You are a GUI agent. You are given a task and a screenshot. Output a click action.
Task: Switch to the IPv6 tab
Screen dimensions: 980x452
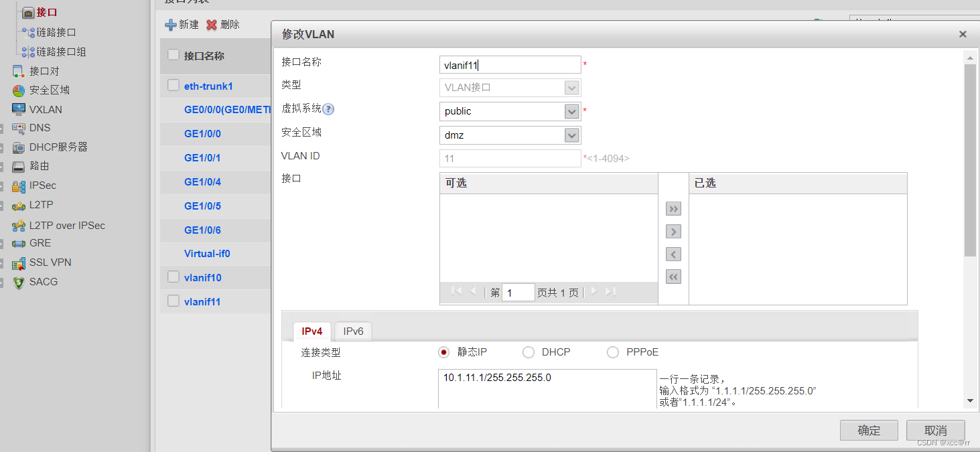pyautogui.click(x=353, y=331)
